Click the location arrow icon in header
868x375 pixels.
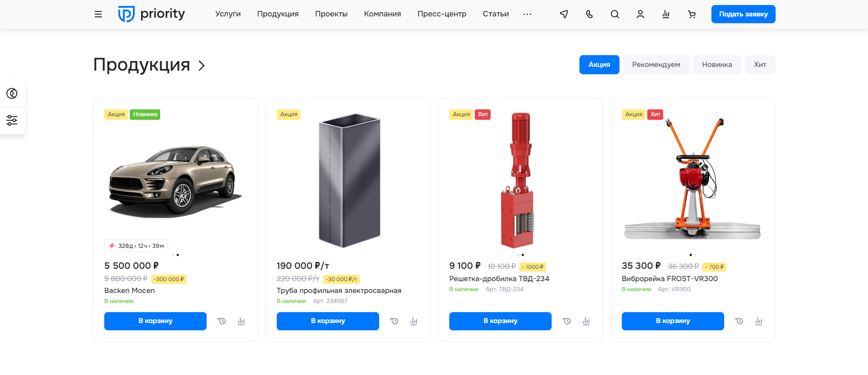coord(564,14)
